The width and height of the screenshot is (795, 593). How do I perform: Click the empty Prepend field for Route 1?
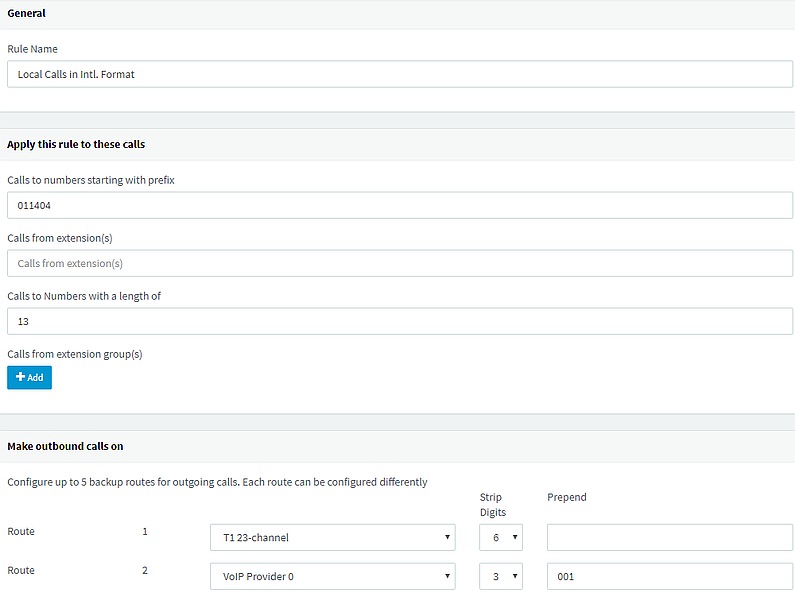pos(670,537)
